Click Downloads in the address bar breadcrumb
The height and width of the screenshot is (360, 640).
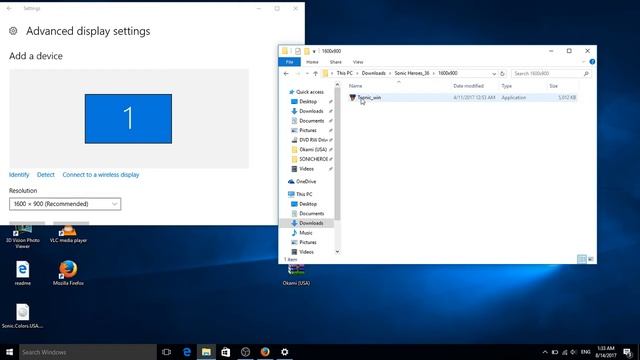[x=373, y=73]
